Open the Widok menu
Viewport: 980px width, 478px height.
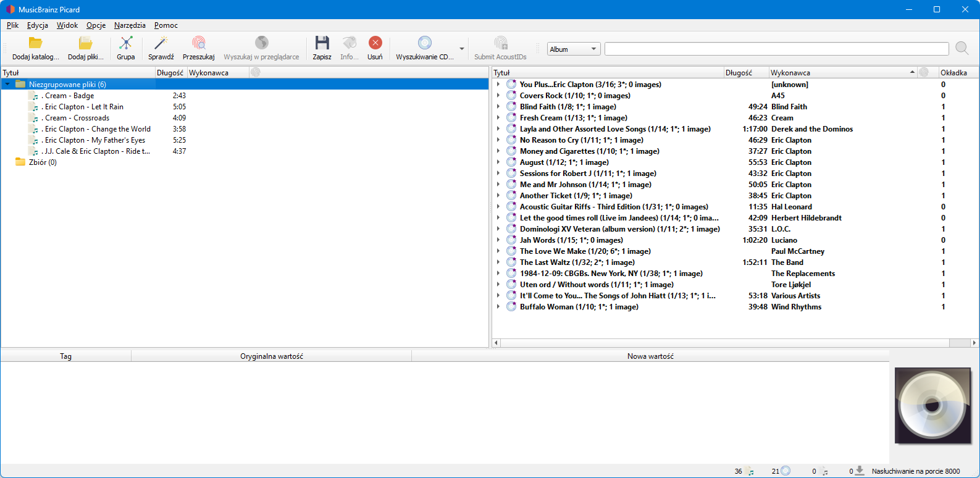(x=67, y=25)
